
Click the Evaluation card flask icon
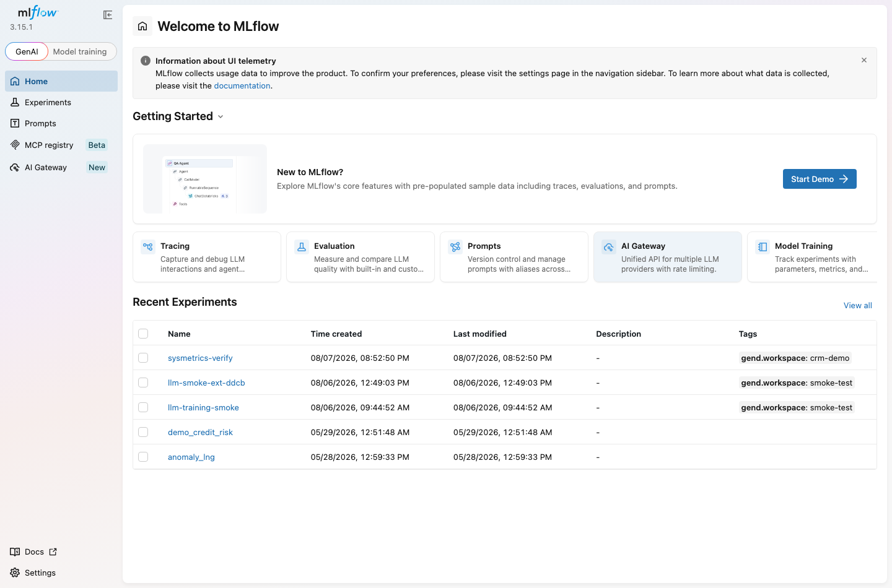coord(302,247)
